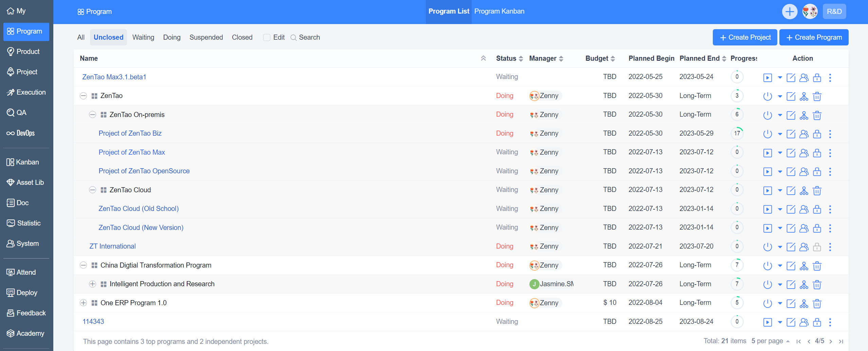Delete the ZenTao On-premis program
This screenshot has width=868, height=351.
[x=817, y=115]
